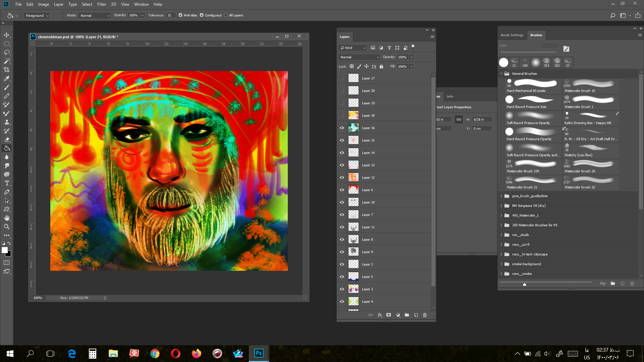Open Photoshop on Windows taskbar

click(x=259, y=353)
